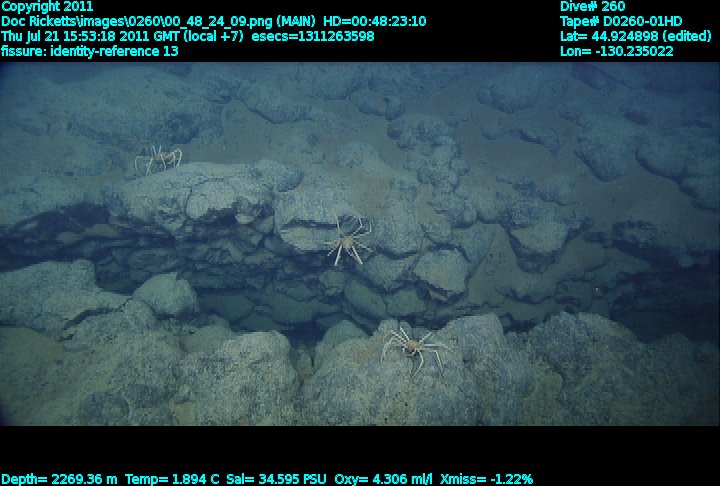The image size is (720, 486).
Task: Click the 'Oxy= 4.306 ml/l' readout
Action: coord(383,480)
